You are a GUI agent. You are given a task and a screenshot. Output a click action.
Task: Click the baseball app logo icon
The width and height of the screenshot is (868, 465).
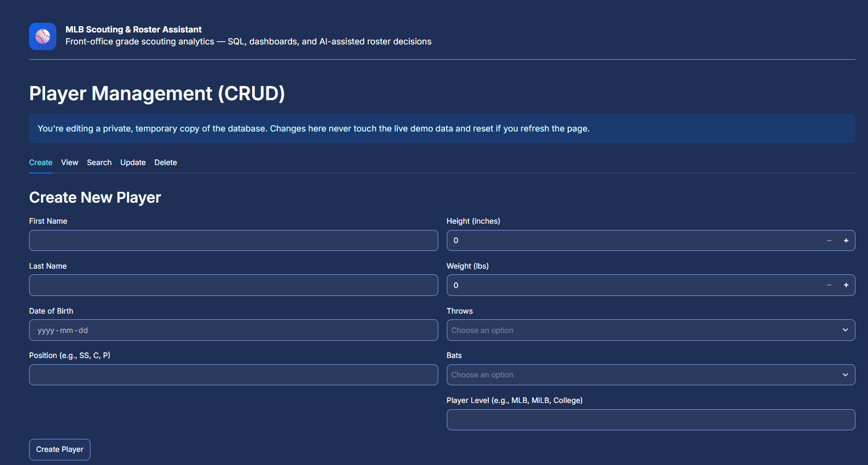coord(43,36)
